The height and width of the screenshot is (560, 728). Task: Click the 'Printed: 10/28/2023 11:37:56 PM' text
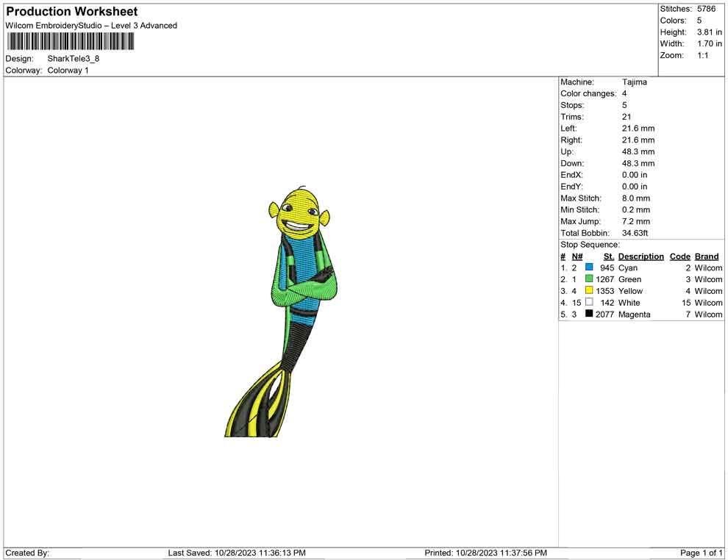click(x=485, y=553)
